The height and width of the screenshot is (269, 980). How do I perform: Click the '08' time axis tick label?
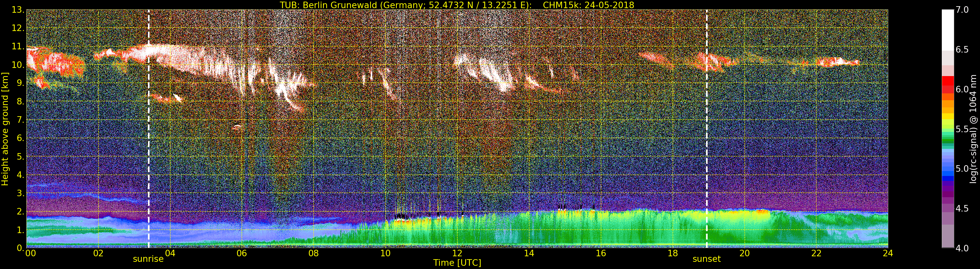(313, 253)
